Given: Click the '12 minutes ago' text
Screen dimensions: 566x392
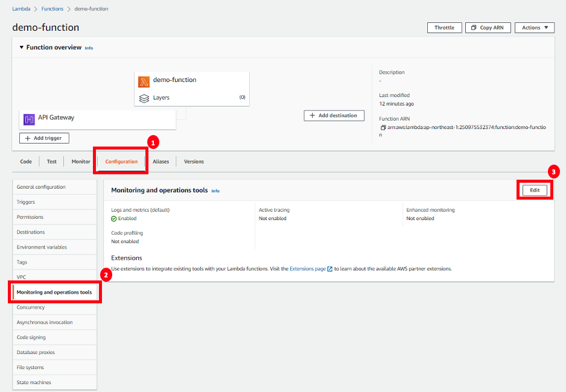Looking at the screenshot, I should [396, 104].
